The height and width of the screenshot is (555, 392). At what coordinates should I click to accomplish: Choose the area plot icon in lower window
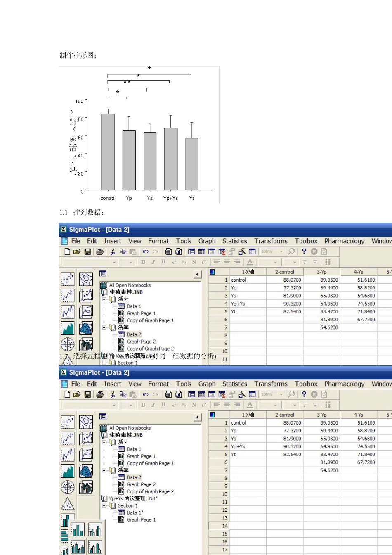[67, 471]
